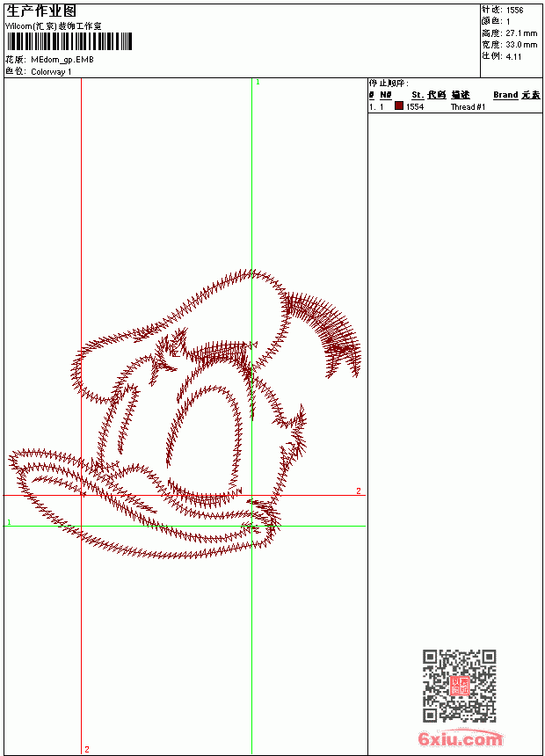545x756 pixels.
Task: Click the N# column header
Action: 385,95
